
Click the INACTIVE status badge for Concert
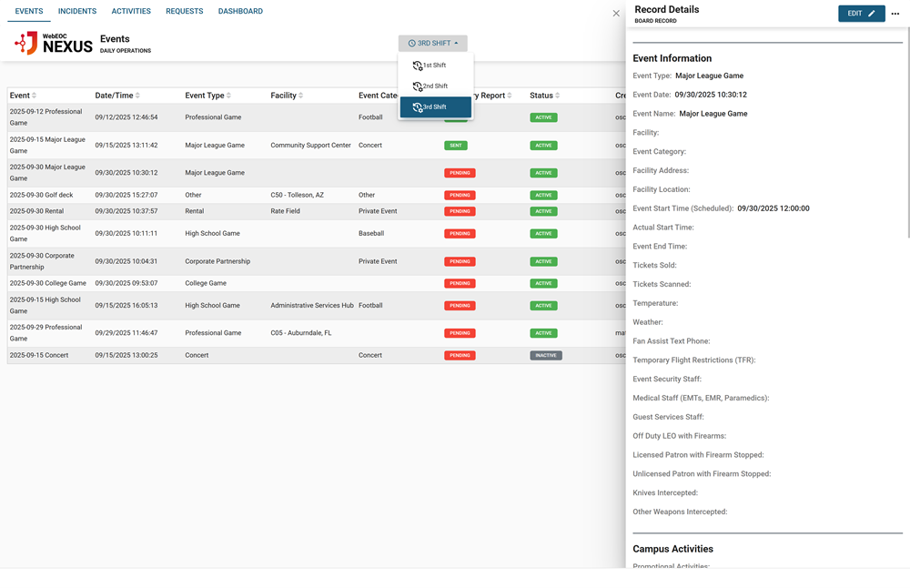click(x=546, y=356)
